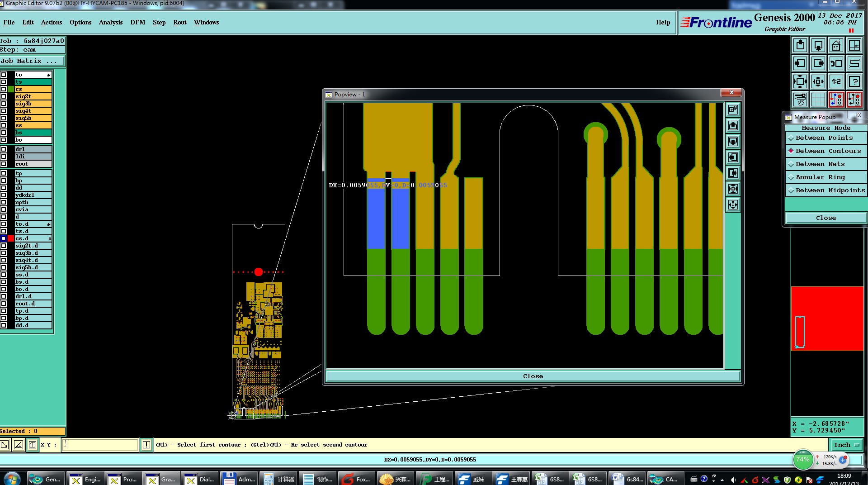Toggle checkbox for layer drl

click(4, 149)
